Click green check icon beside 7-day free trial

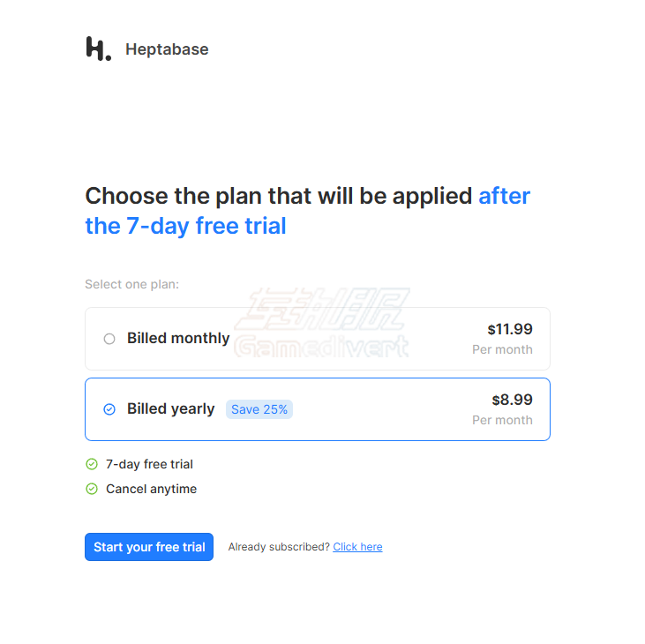tap(91, 464)
